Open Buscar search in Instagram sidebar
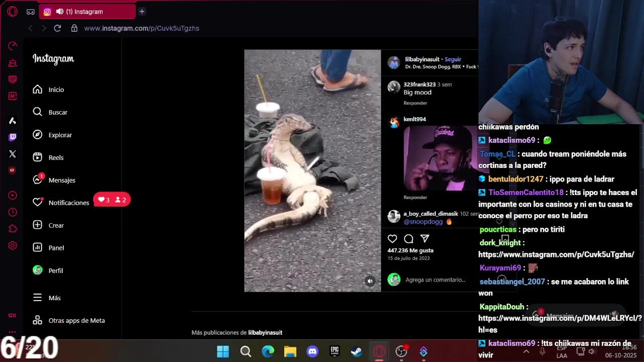Image resolution: width=644 pixels, height=362 pixels. click(x=50, y=112)
